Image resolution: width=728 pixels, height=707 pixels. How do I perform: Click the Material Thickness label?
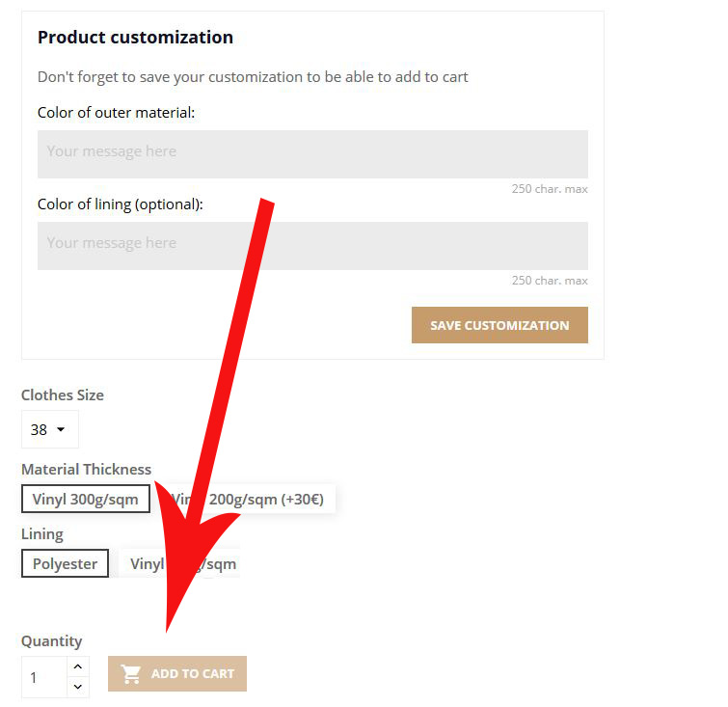click(86, 470)
